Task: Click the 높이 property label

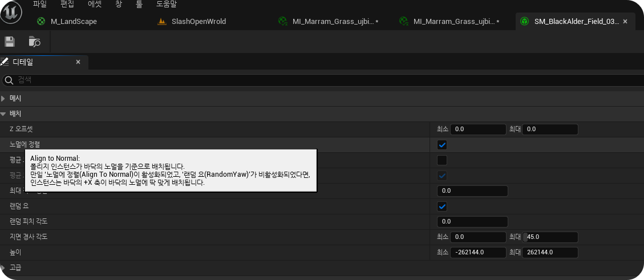Action: click(15, 252)
